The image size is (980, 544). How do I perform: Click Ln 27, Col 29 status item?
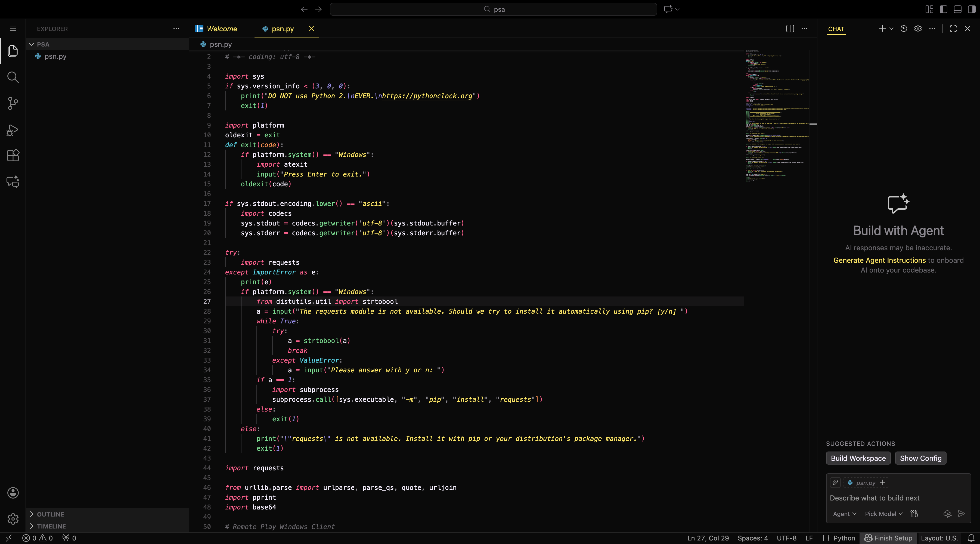(708, 538)
